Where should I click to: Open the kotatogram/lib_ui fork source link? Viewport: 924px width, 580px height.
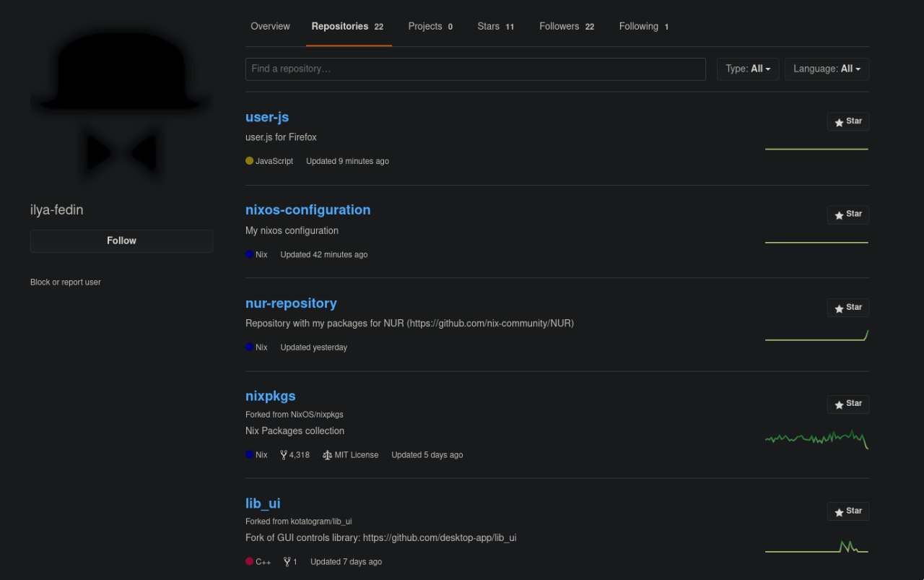321,521
